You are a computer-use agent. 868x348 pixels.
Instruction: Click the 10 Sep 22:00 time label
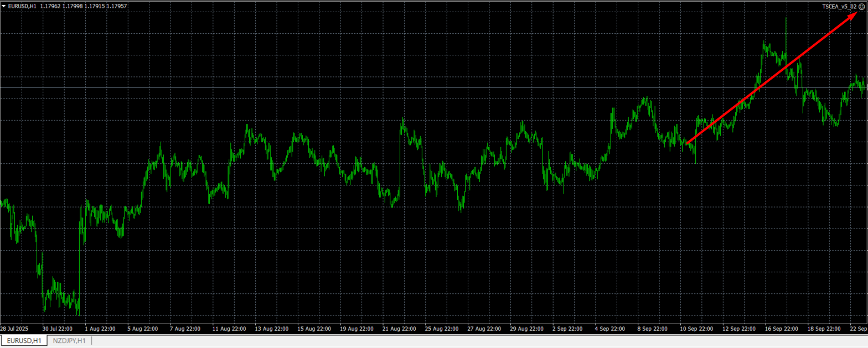(696, 329)
